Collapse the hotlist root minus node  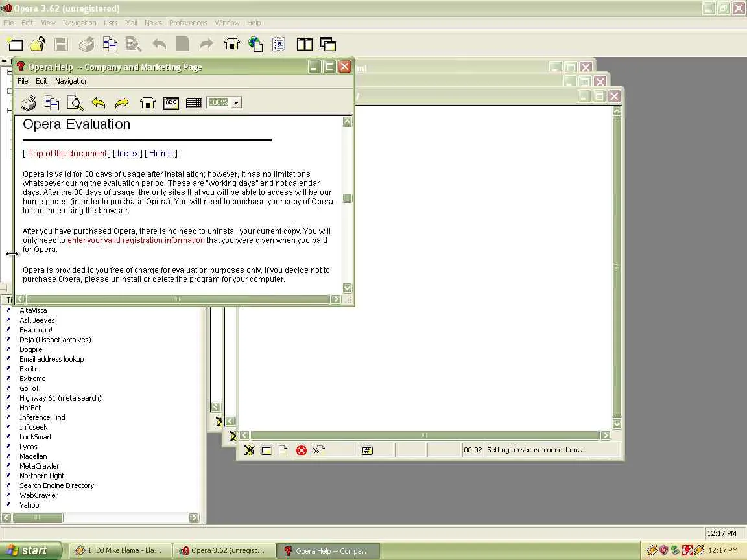pyautogui.click(x=5, y=61)
